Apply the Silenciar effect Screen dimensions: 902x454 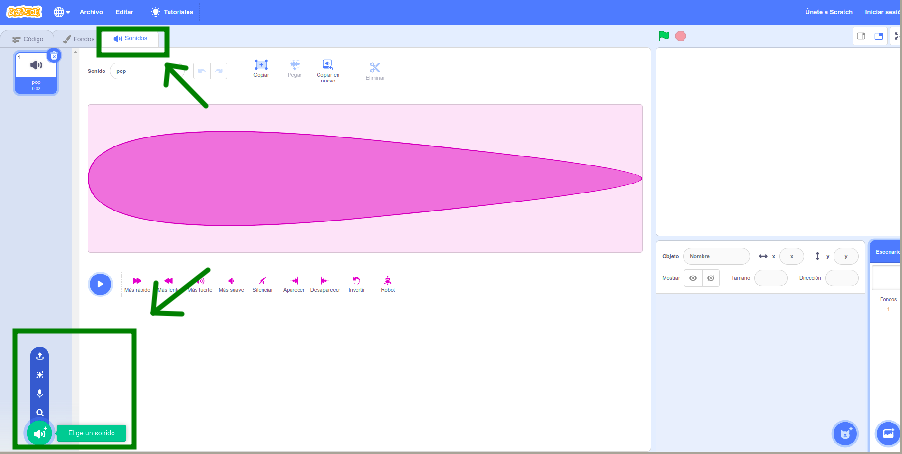(x=262, y=284)
